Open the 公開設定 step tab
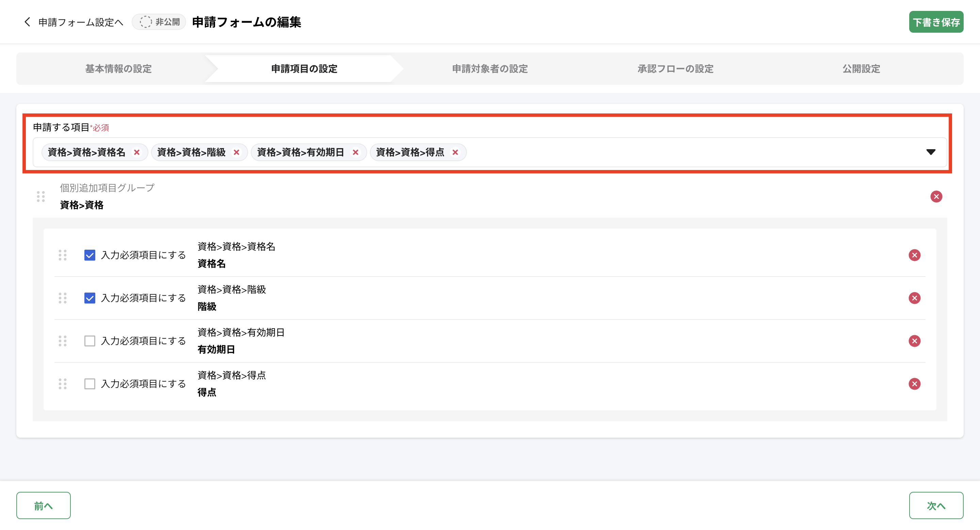The width and height of the screenshot is (980, 530). pos(861,69)
